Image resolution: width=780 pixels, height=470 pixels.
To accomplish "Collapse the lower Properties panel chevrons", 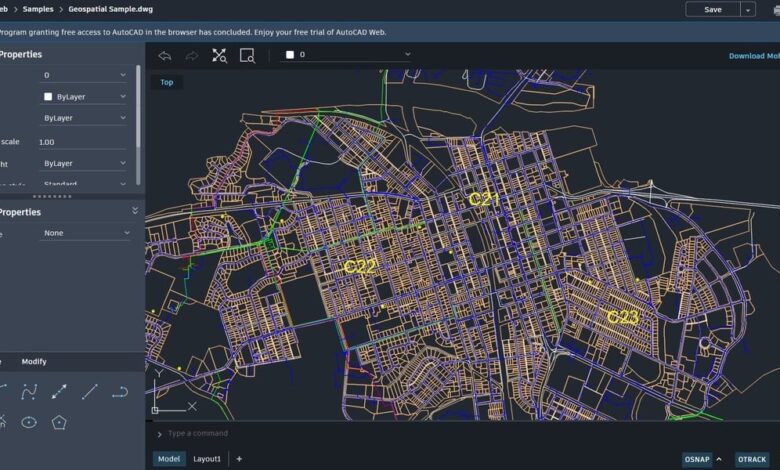I will 135,211.
